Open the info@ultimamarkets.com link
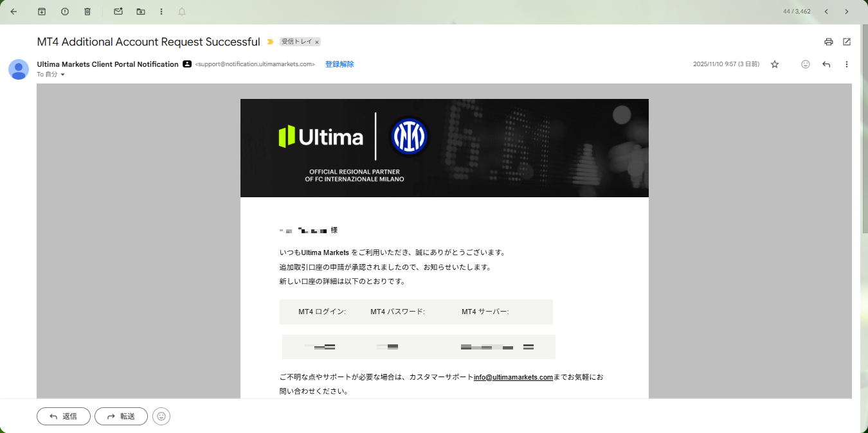This screenshot has height=433, width=868. pos(513,377)
